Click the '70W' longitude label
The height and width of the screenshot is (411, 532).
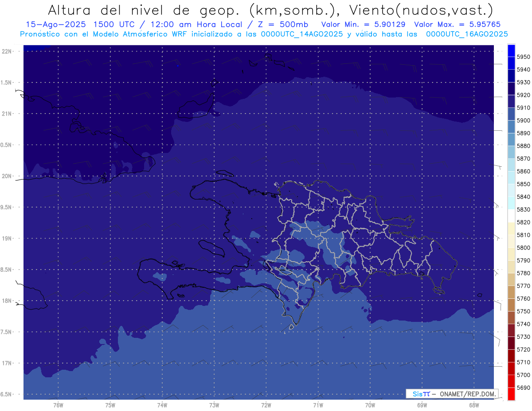pyautogui.click(x=370, y=405)
